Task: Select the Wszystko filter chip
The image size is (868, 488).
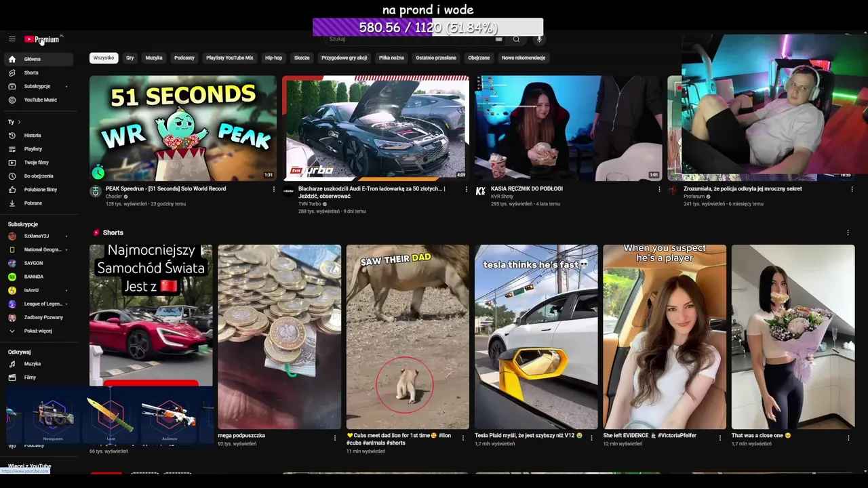Action: pyautogui.click(x=104, y=58)
